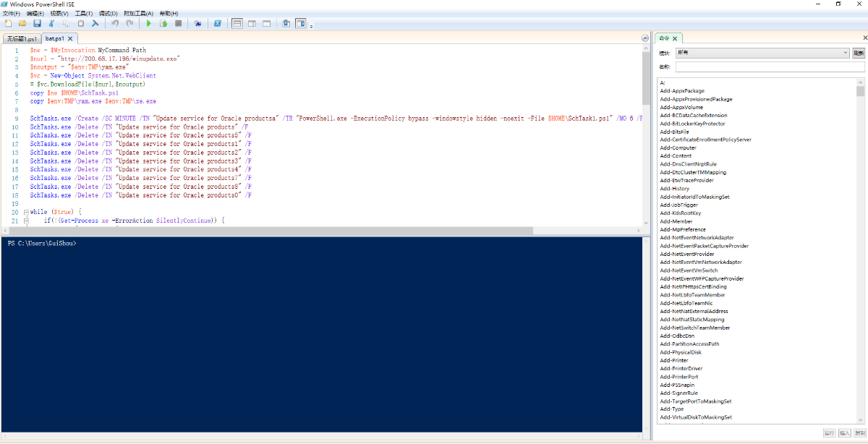Click the script editor vertical scrollbar
Image resolution: width=868 pixels, height=444 pixels.
point(645,137)
